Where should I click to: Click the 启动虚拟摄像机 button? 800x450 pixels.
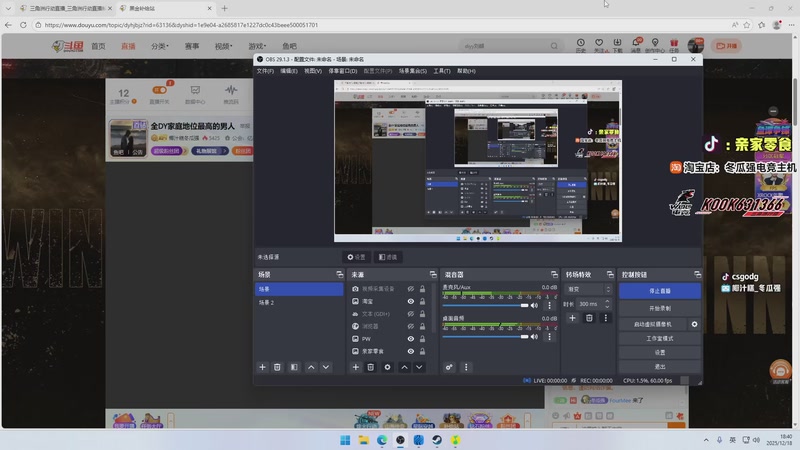[x=653, y=324]
